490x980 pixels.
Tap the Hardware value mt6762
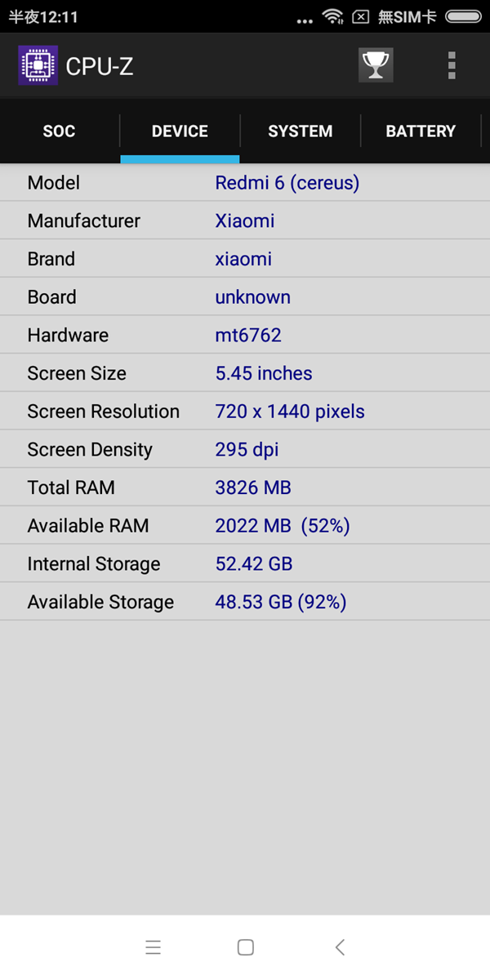(x=248, y=335)
